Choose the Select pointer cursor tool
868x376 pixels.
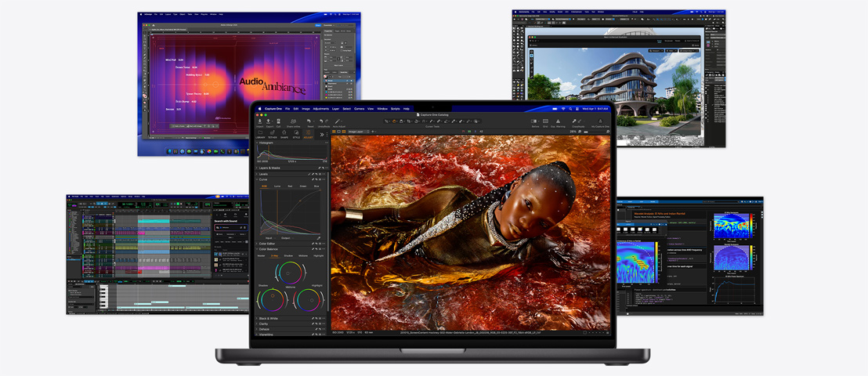tap(386, 121)
